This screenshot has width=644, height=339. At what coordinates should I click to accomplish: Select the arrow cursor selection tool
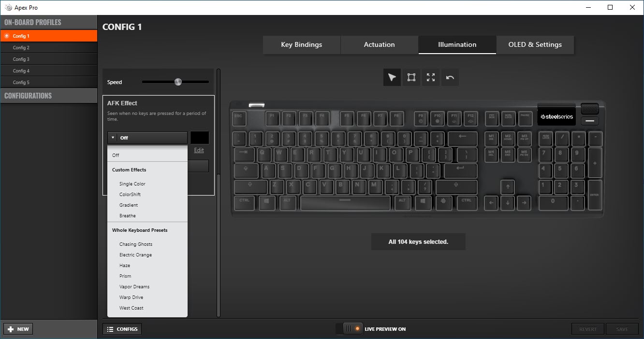pyautogui.click(x=392, y=77)
